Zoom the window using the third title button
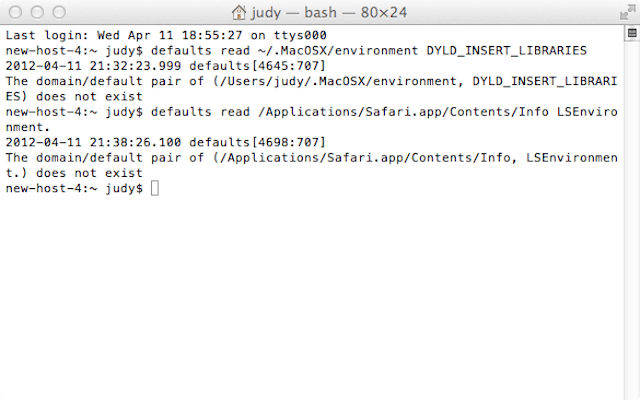The height and width of the screenshot is (400, 640). pos(59,12)
